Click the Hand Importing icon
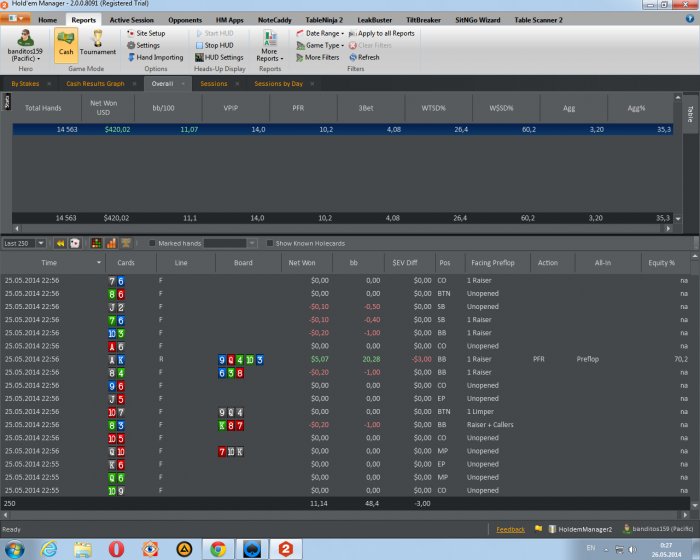Viewport: 700px width, 560px height. 129,57
